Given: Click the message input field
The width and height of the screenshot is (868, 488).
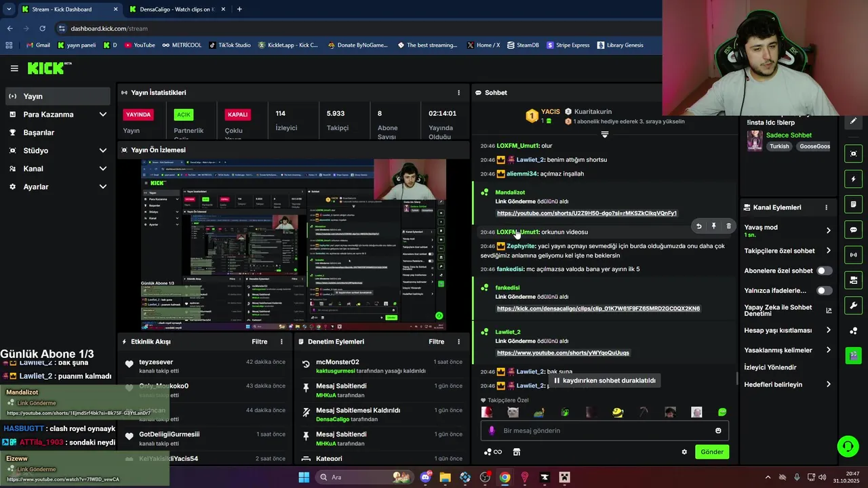Looking at the screenshot, I should tap(605, 430).
